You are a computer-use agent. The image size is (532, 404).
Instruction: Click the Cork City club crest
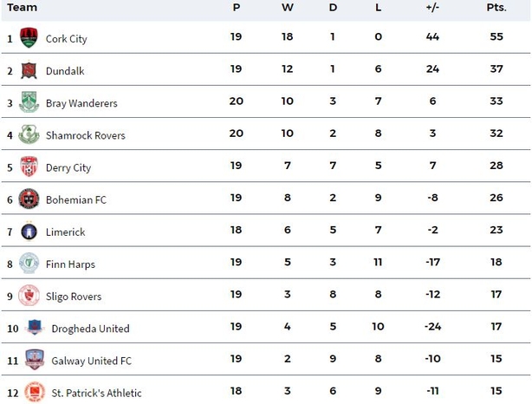[x=29, y=37]
